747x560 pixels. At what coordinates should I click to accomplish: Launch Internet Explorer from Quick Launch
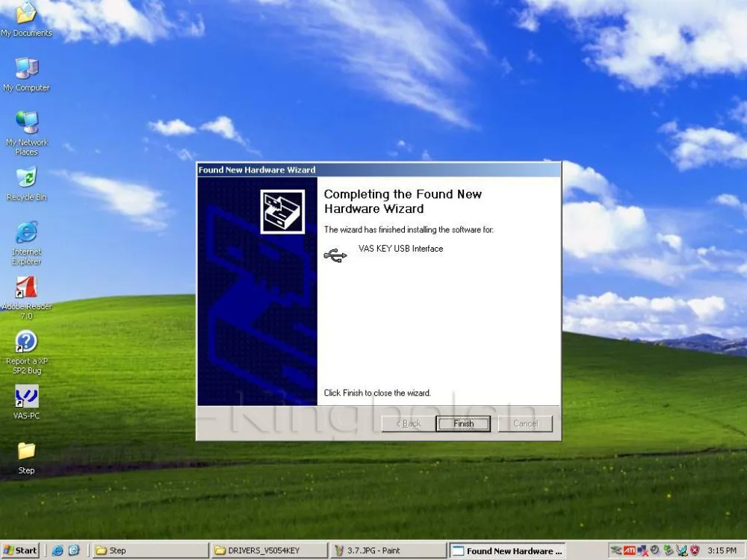coord(58,550)
